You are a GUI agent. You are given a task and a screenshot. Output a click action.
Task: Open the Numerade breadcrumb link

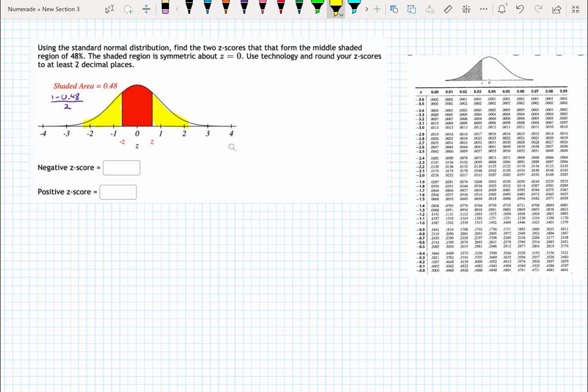tap(22, 9)
